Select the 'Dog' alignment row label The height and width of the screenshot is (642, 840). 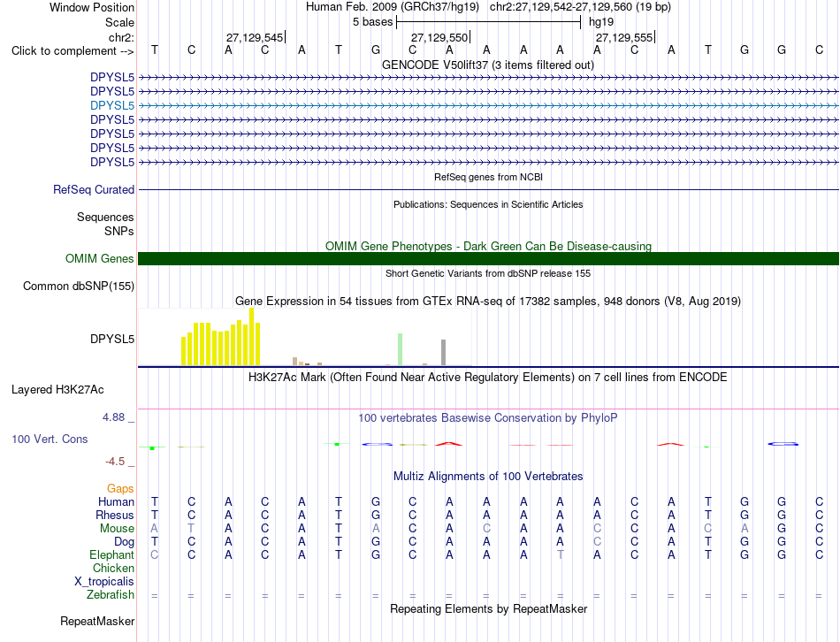click(125, 542)
